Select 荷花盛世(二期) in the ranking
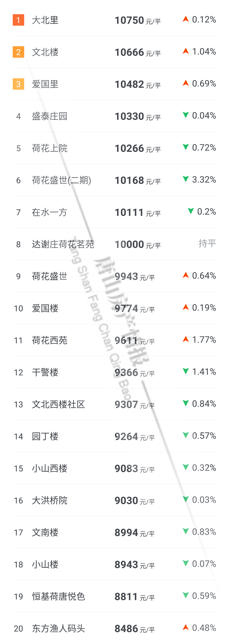 tap(61, 180)
